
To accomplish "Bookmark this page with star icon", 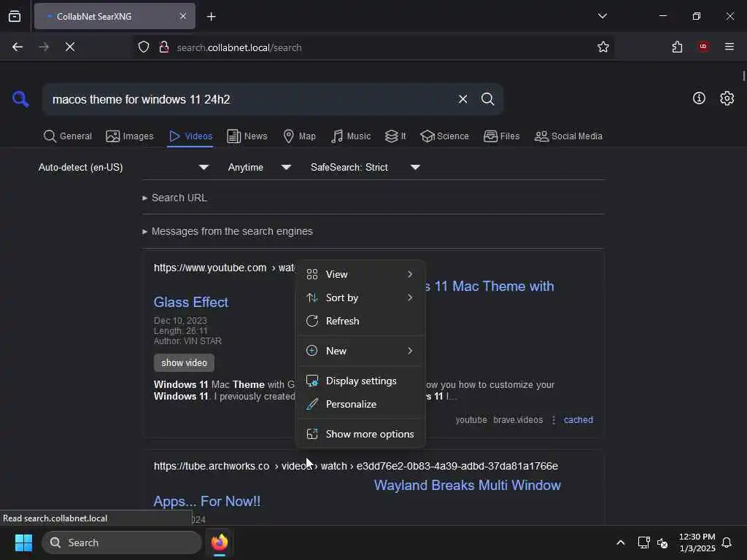I will click(x=603, y=47).
